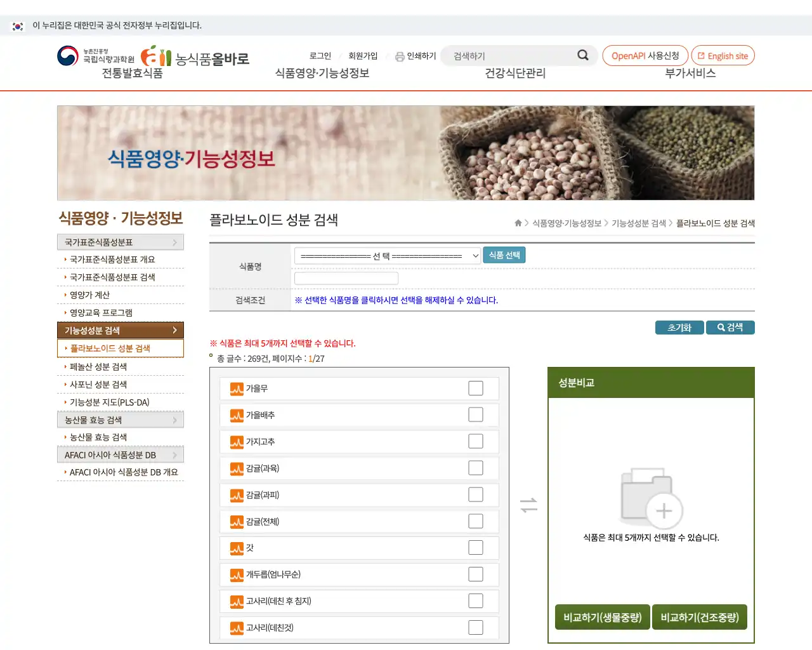Open the 식품명 selection dropdown
Image resolution: width=812 pixels, height=650 pixels.
point(387,255)
